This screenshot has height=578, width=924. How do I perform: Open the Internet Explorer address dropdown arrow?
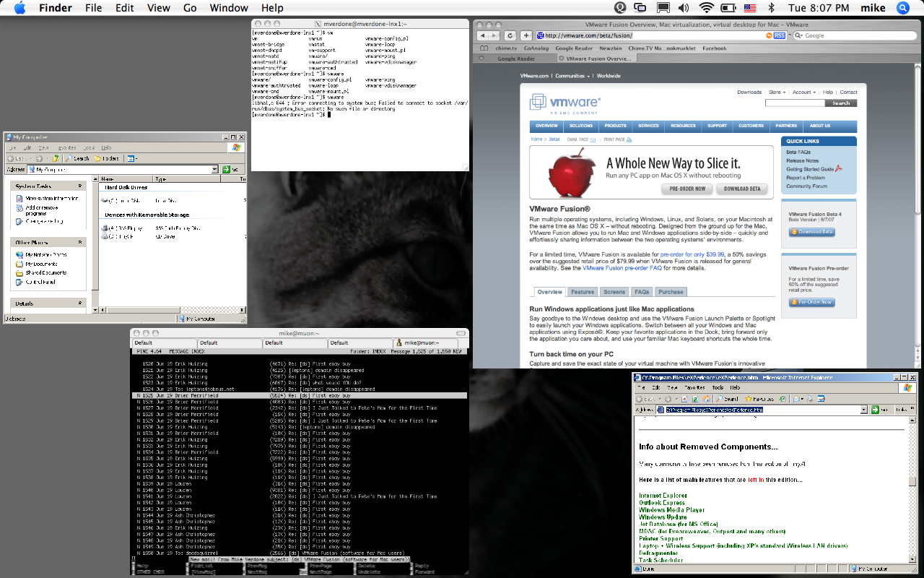[863, 410]
